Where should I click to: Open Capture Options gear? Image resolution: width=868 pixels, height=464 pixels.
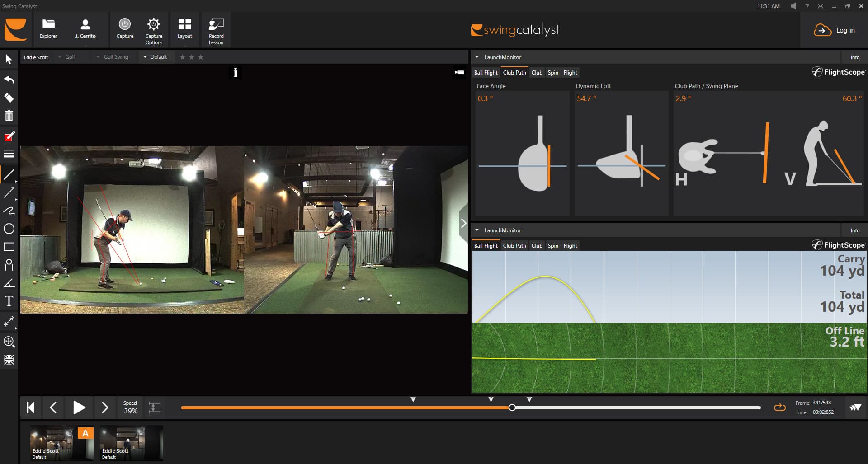154,31
